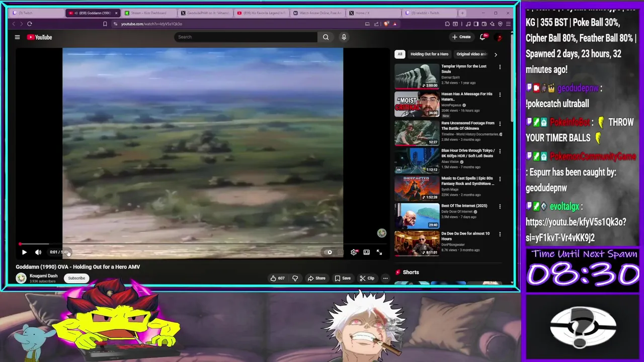
Task: Select the Original video animation chip
Action: tap(471, 54)
